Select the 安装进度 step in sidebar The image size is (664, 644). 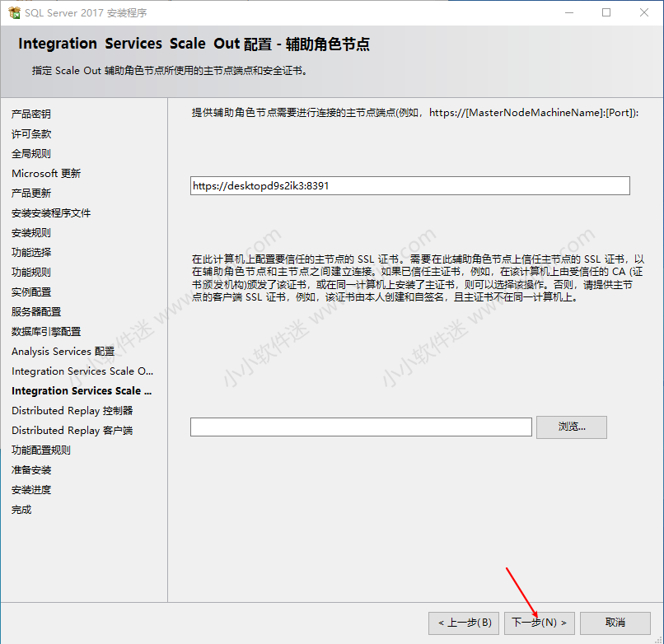coord(31,490)
